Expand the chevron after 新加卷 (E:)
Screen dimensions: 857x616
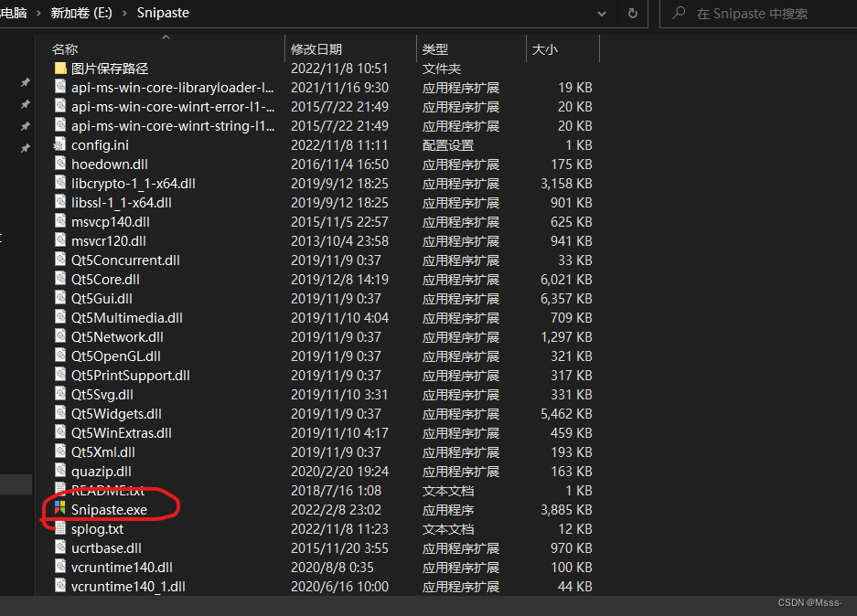(x=124, y=13)
